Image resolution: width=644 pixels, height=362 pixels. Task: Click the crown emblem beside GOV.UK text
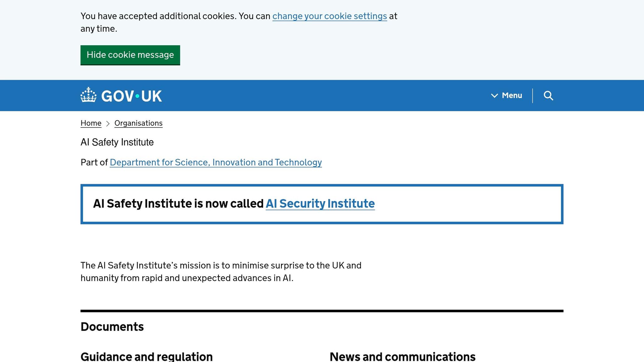click(89, 95)
